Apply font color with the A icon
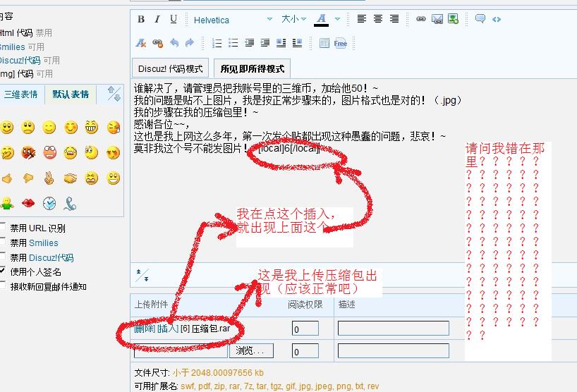This screenshot has width=577, height=392. click(x=321, y=19)
